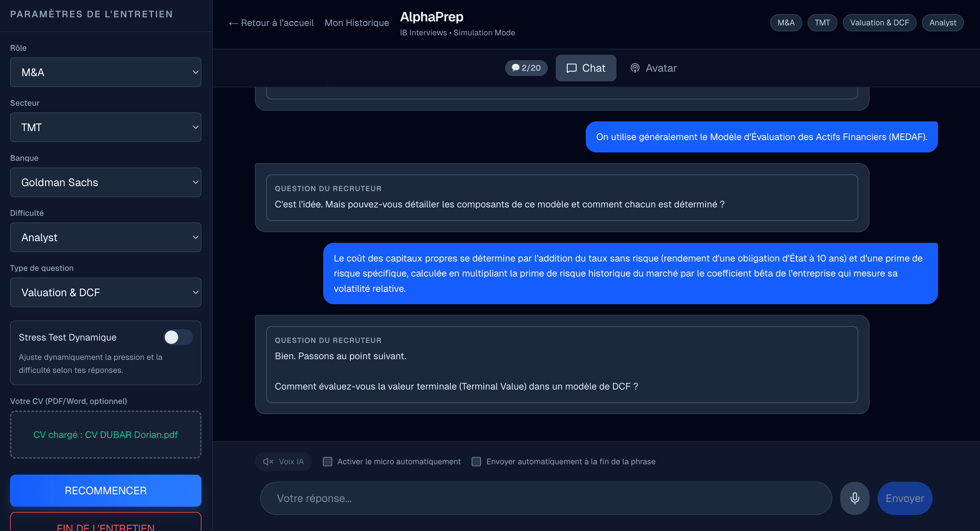Check Envoyer automatiquement à la fin de la phrase
The width and height of the screenshot is (980, 531).
tap(476, 461)
